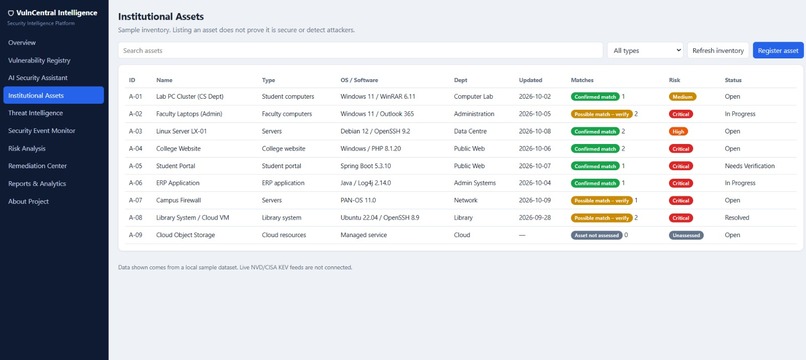The image size is (806, 360).
Task: Click Critical risk badge for Campus Firewall
Action: [681, 201]
